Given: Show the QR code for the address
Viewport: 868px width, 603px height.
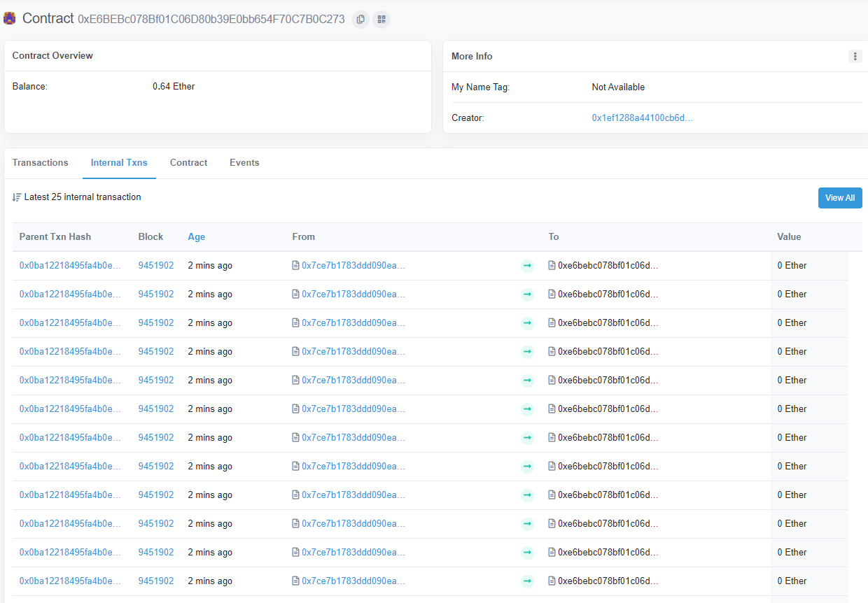Looking at the screenshot, I should [x=381, y=20].
